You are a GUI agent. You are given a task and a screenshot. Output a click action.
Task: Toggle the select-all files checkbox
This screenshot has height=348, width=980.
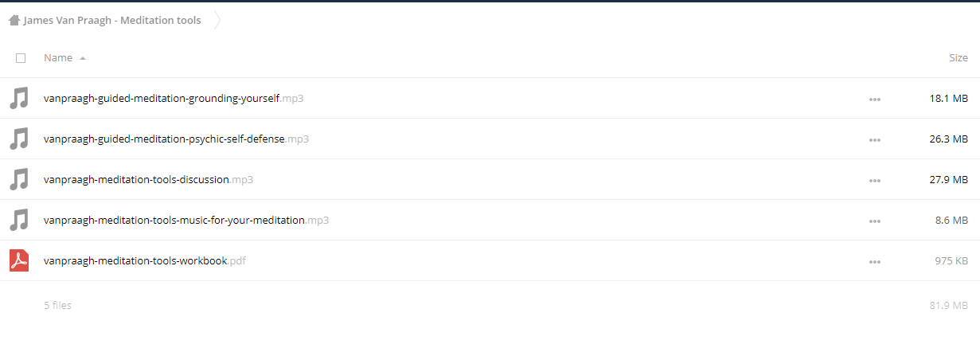21,58
